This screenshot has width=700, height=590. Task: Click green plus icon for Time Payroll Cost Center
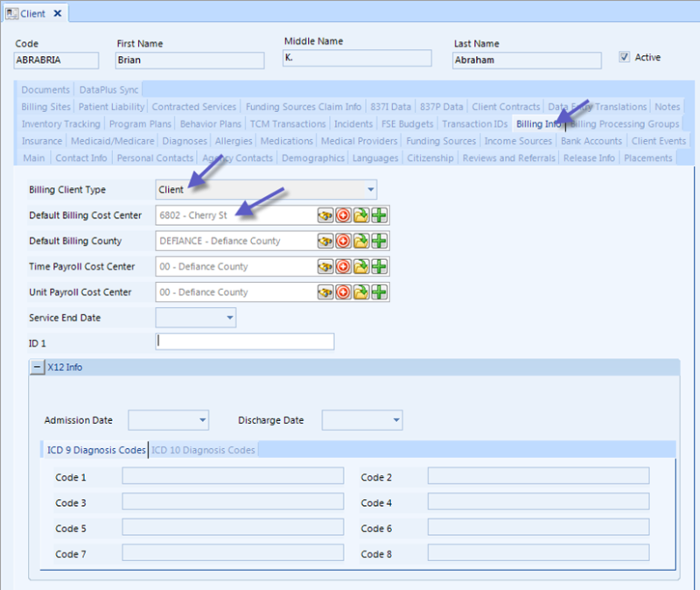[x=380, y=267]
